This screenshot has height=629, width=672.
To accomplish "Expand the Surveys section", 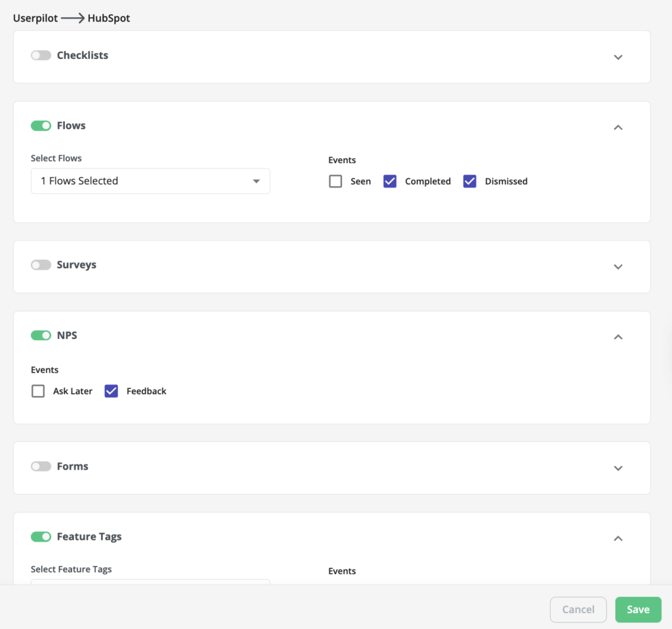I will point(618,267).
